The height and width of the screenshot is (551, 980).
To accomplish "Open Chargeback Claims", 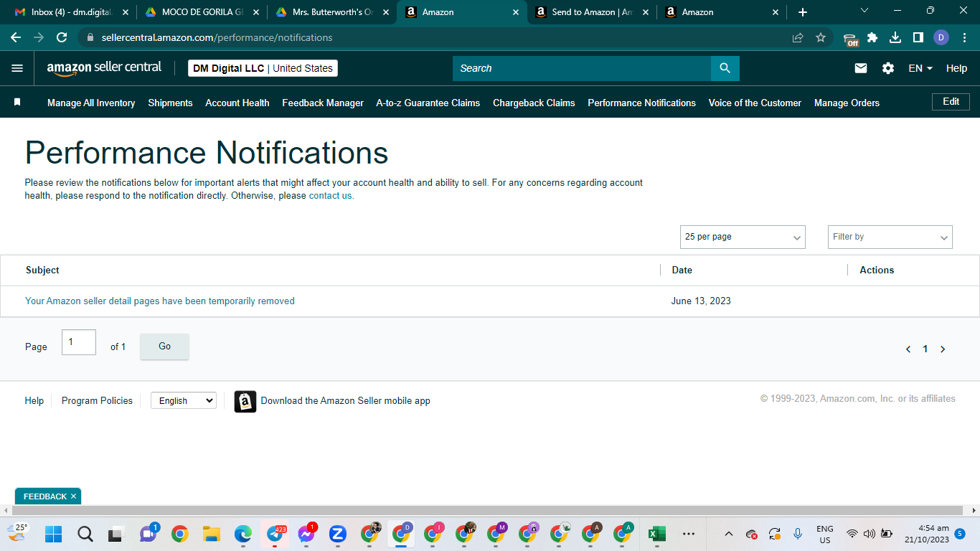I will coord(534,103).
